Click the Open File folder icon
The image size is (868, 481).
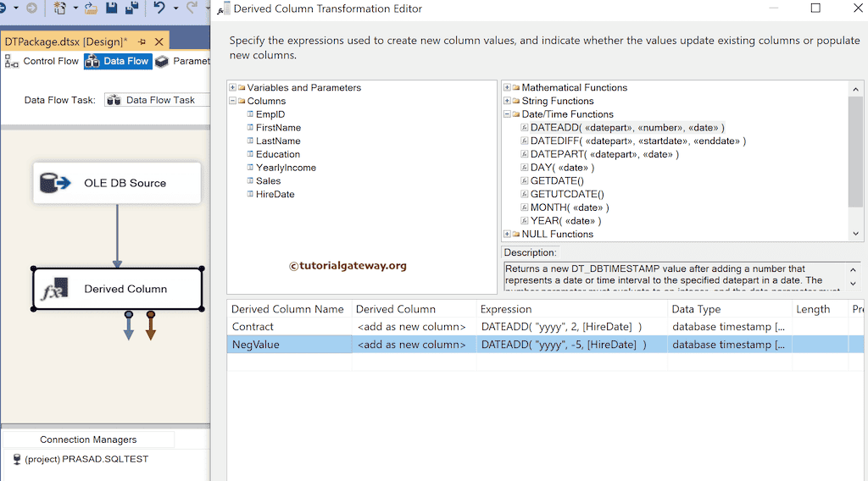click(x=92, y=8)
